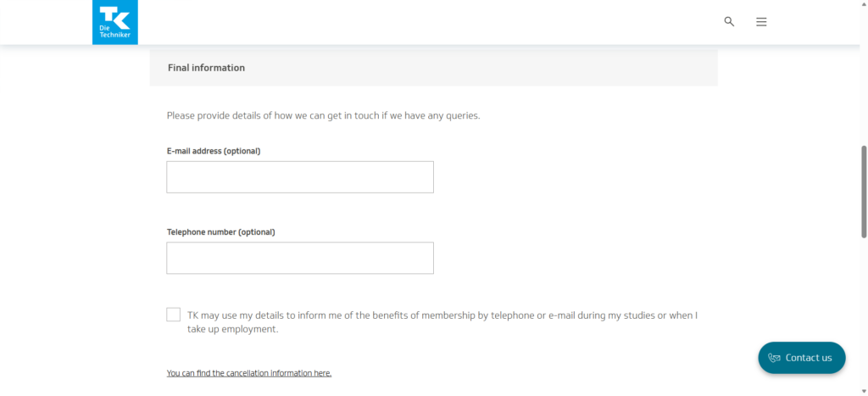Open the cancellation information link
Image resolution: width=868 pixels, height=396 pixels.
click(x=249, y=373)
